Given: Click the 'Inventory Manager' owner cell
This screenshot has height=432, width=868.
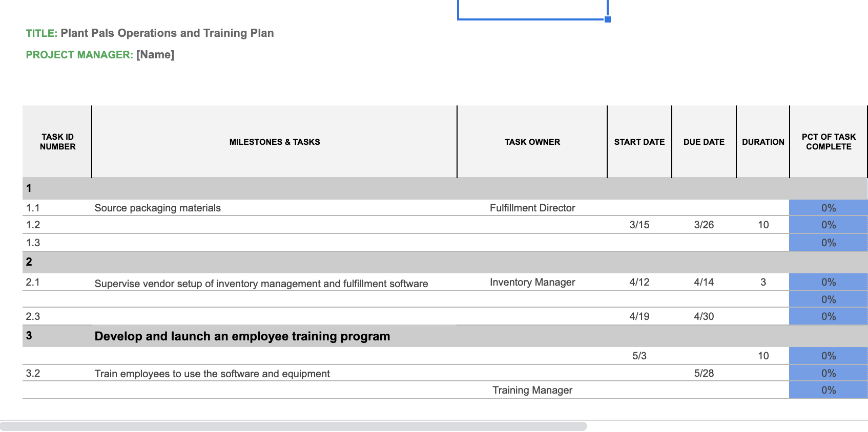Looking at the screenshot, I should click(x=532, y=282).
